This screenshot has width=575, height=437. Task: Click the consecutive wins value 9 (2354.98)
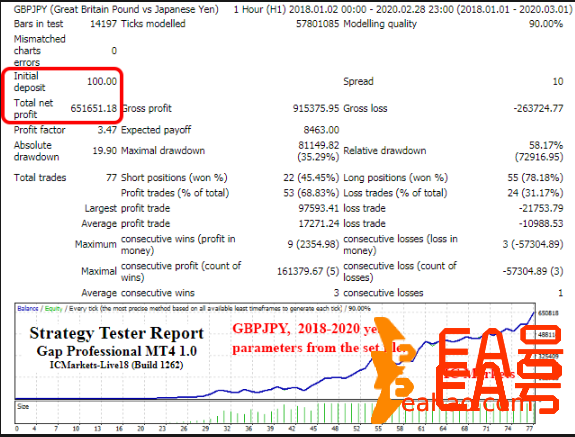coord(313,245)
